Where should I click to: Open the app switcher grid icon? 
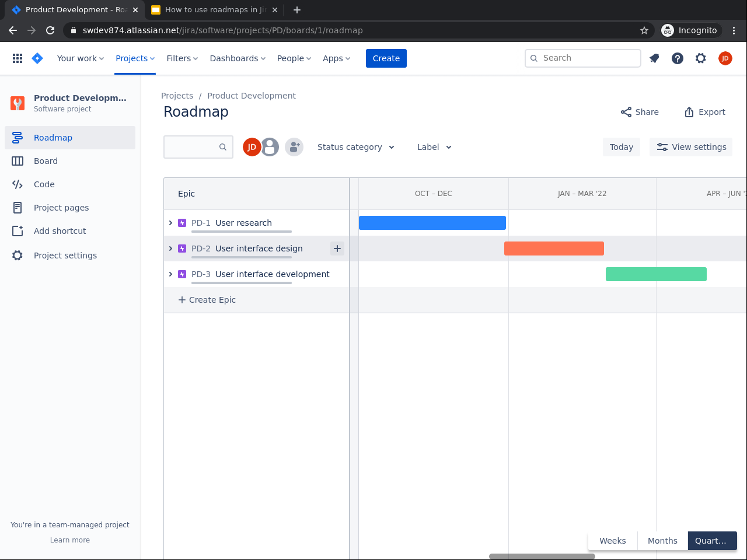coord(18,58)
